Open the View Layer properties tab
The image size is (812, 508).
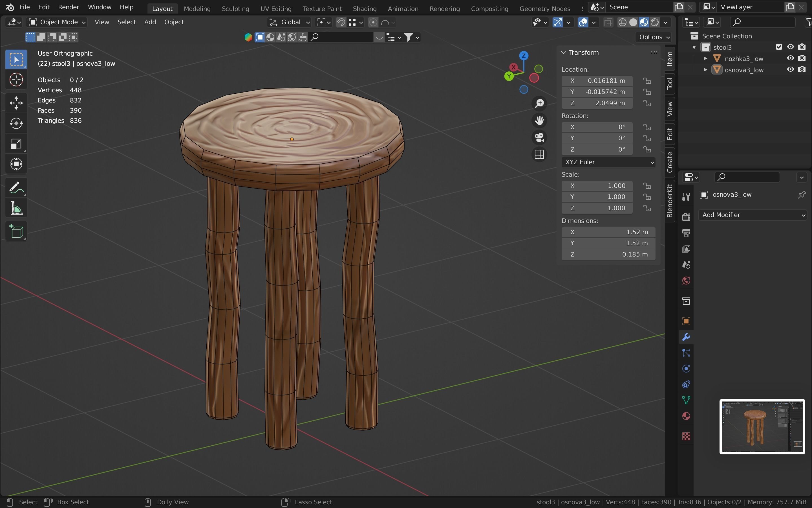(686, 249)
